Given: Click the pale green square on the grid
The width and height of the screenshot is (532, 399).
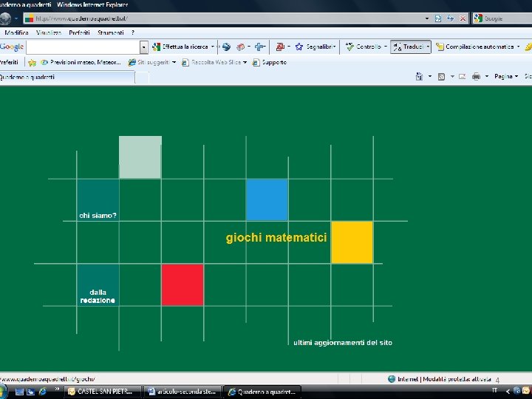Looking at the screenshot, I should pyautogui.click(x=140, y=157).
